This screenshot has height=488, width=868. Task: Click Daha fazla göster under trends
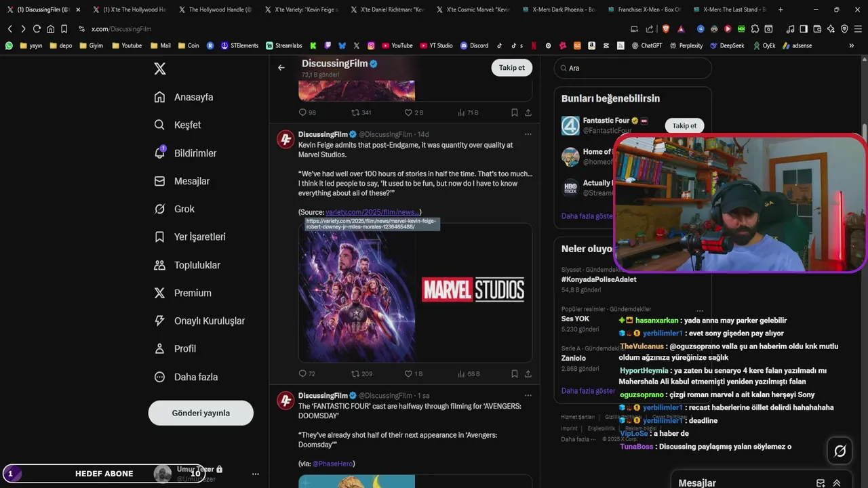point(588,390)
